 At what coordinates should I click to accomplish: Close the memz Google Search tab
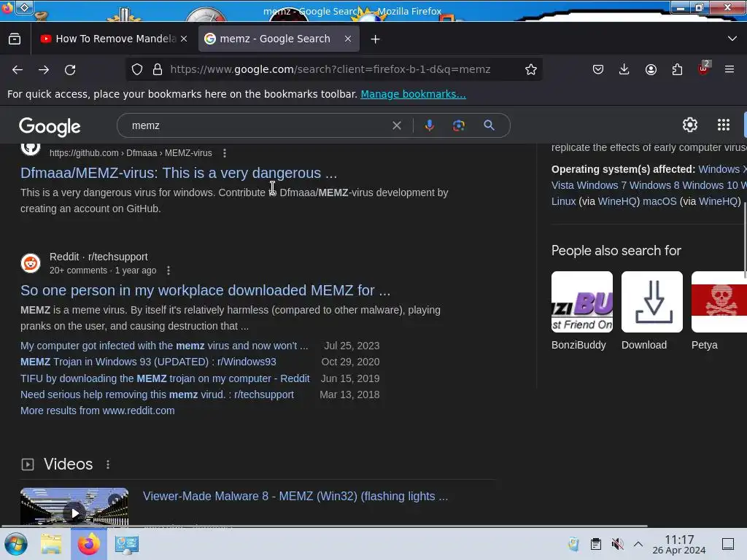(x=348, y=39)
